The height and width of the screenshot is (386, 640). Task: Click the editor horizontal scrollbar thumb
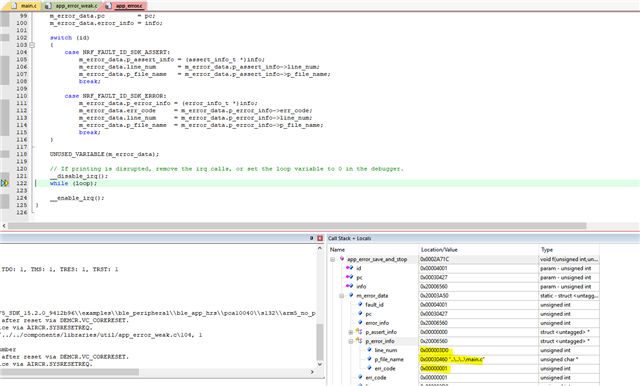297,226
